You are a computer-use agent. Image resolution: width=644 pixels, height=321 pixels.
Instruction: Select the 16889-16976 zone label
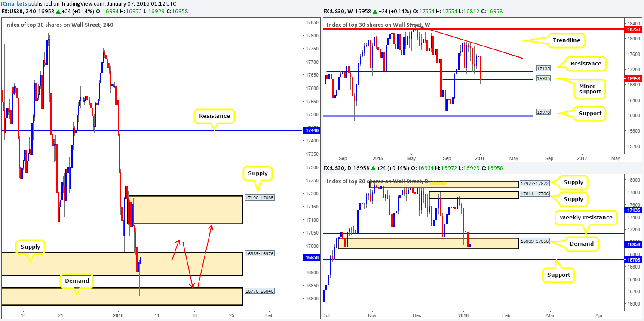259,254
